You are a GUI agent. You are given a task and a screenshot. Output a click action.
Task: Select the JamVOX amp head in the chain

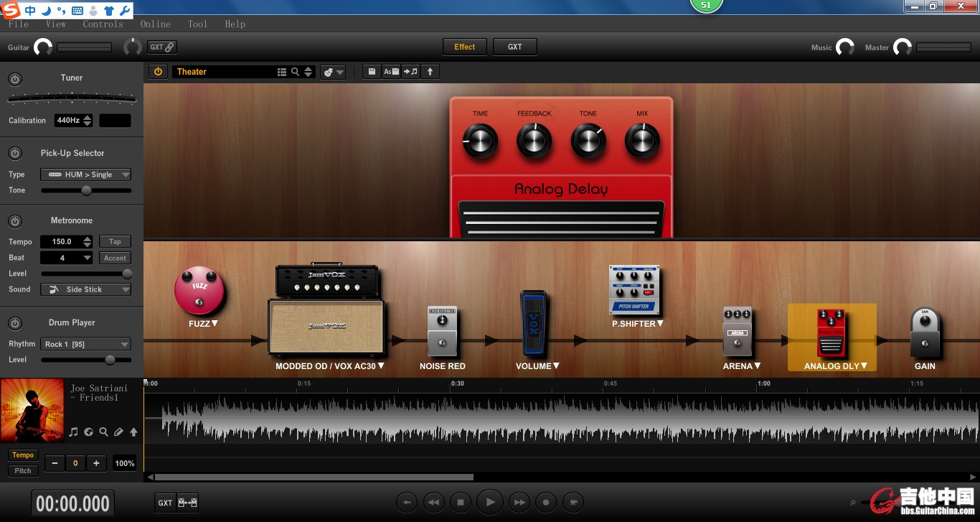329,282
